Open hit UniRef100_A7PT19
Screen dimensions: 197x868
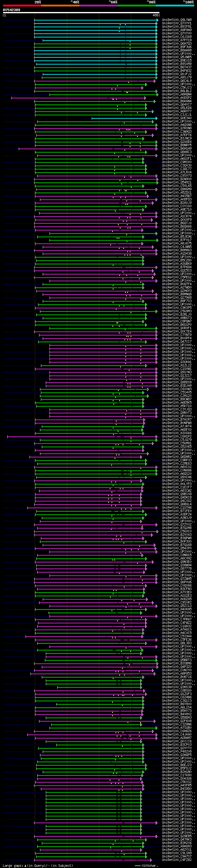pos(177,40)
